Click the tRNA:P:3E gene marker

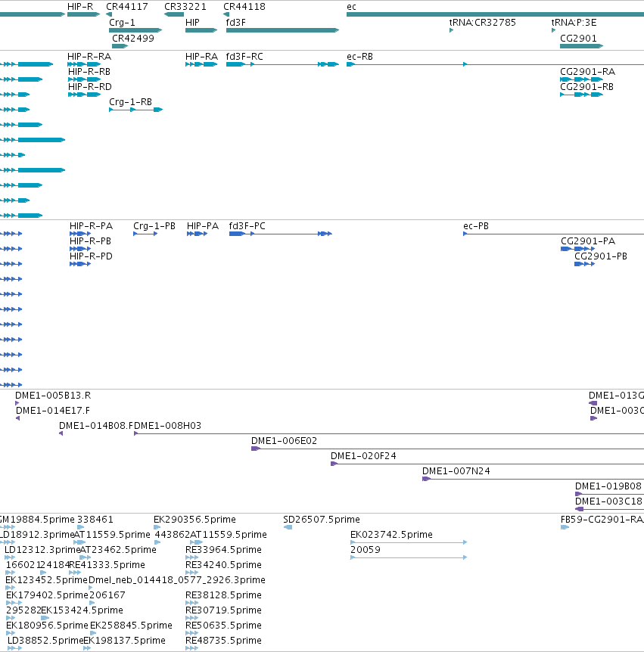pyautogui.click(x=553, y=30)
